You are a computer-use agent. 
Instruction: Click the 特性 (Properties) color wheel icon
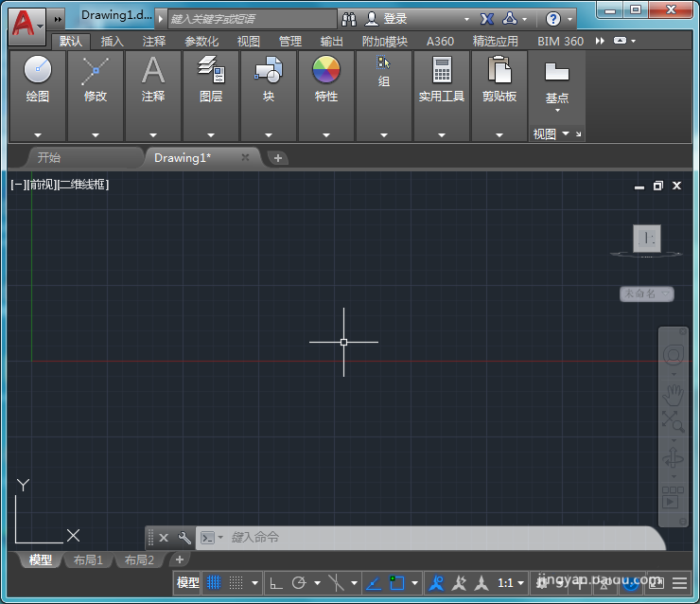[326, 70]
